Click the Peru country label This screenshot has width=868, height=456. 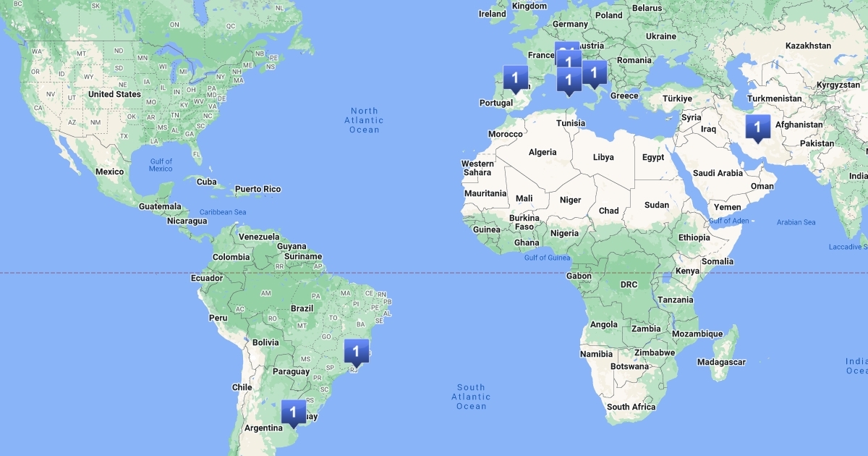coord(218,317)
